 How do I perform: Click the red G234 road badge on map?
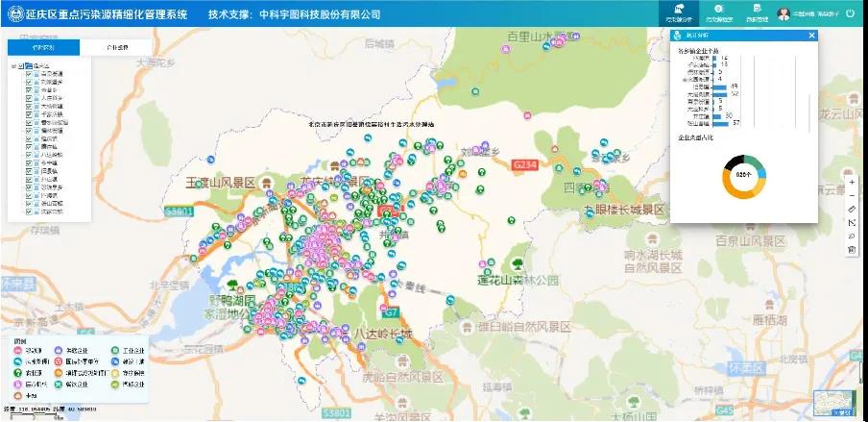tap(525, 164)
